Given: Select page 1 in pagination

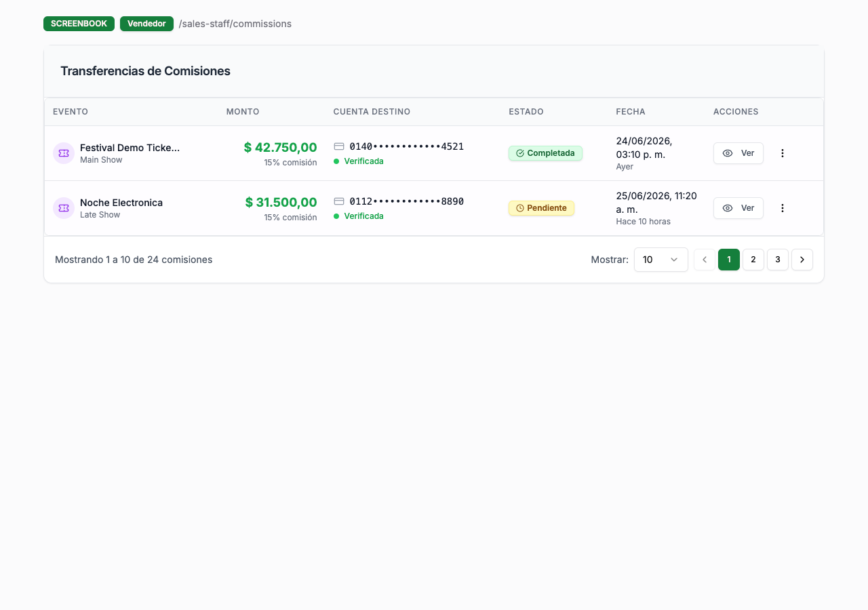Looking at the screenshot, I should pos(729,260).
